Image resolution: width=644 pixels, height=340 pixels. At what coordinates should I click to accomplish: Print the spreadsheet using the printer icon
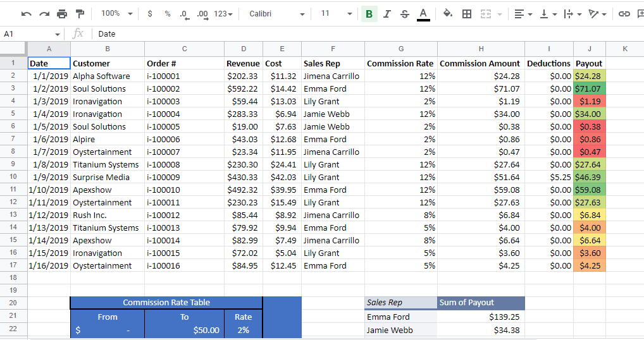point(61,14)
